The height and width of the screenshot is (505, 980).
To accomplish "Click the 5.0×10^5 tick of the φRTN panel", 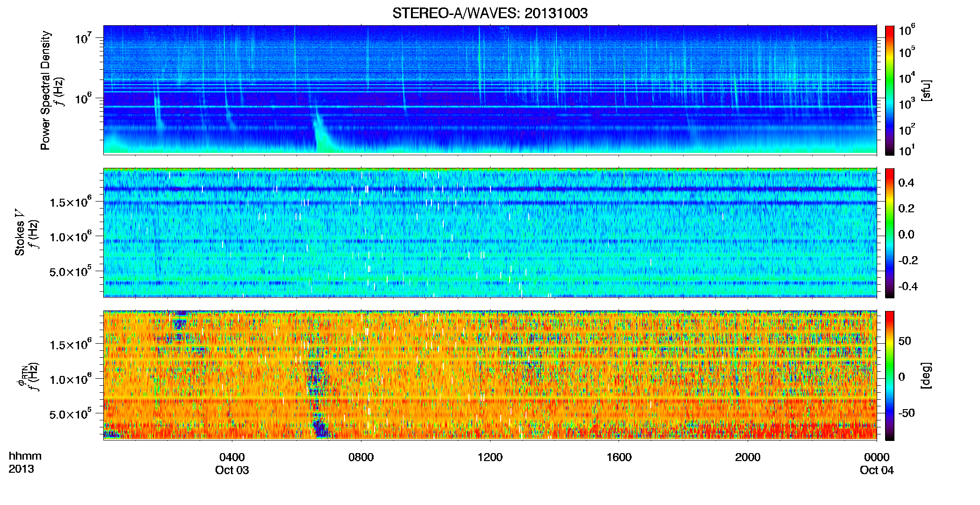I will pos(71,414).
